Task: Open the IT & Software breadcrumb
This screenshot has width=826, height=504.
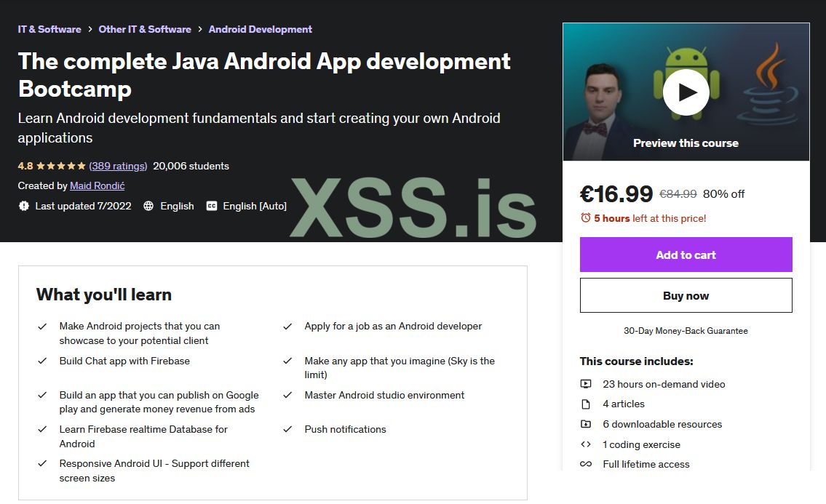Action: pos(49,30)
